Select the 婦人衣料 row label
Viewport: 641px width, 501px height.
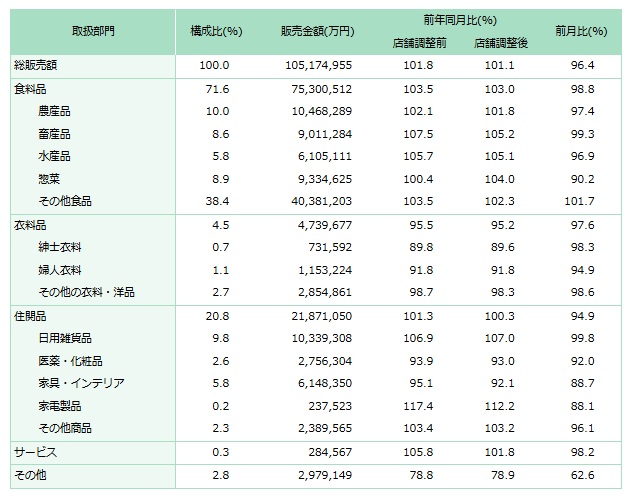point(60,270)
